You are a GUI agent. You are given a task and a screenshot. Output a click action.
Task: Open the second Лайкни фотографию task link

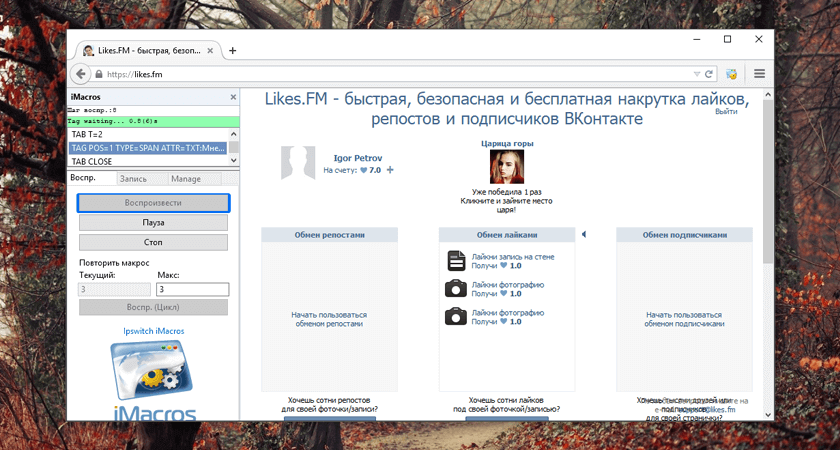pyautogui.click(x=508, y=312)
